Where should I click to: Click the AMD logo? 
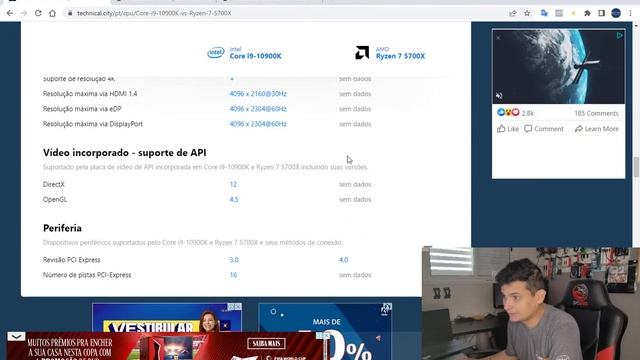click(362, 53)
